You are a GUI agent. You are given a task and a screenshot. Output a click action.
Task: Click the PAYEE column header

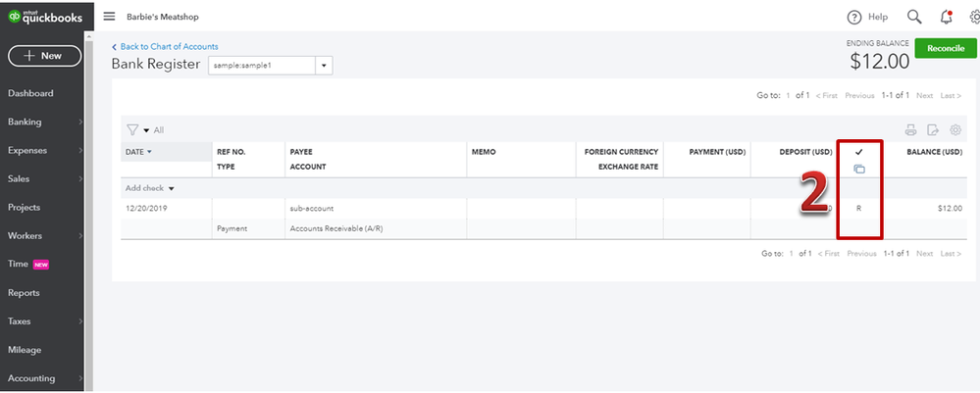(301, 152)
